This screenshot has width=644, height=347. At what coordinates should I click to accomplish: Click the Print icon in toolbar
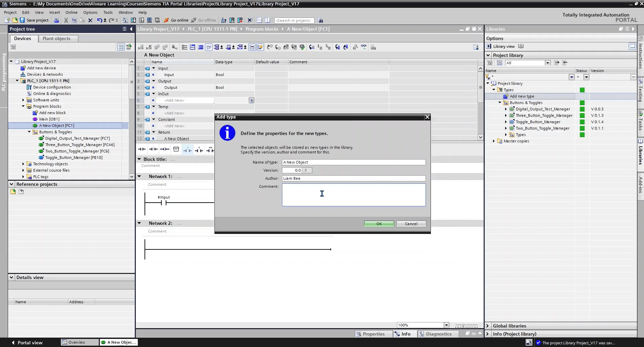point(56,20)
